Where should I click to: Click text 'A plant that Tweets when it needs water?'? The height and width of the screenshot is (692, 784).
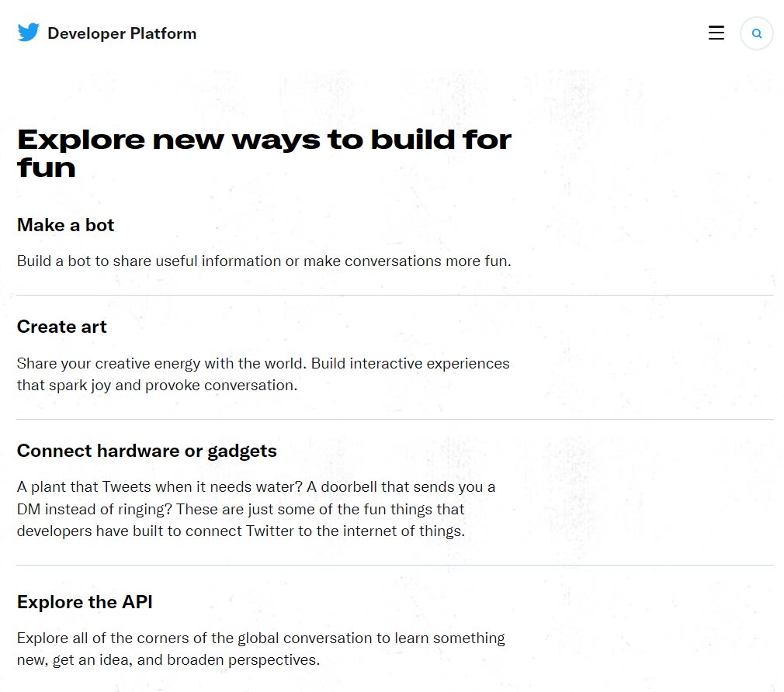[159, 487]
